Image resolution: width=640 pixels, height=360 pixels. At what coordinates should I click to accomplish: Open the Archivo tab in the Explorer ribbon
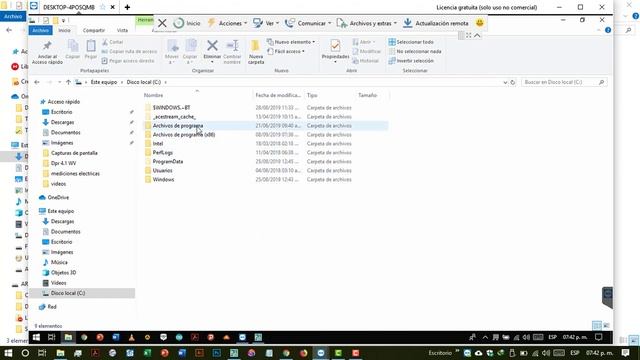pos(40,31)
